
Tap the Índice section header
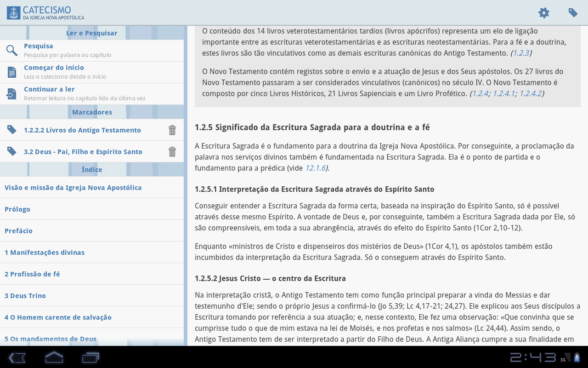point(92,170)
